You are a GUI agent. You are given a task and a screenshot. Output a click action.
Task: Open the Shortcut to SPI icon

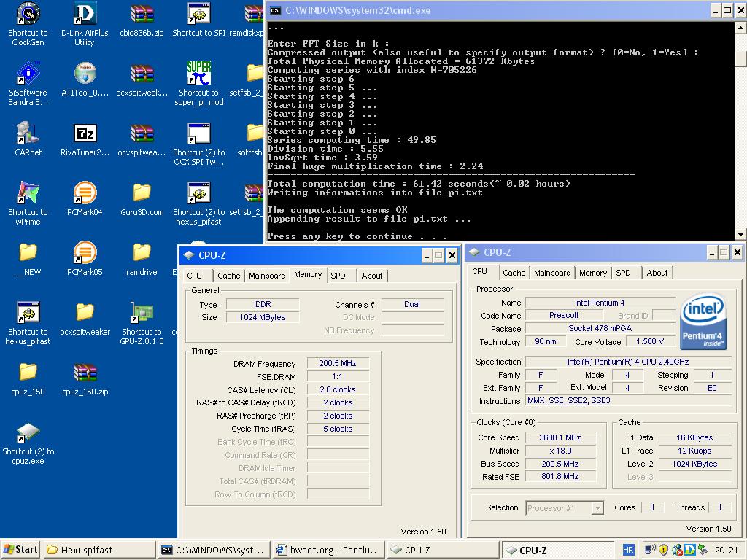(198, 15)
